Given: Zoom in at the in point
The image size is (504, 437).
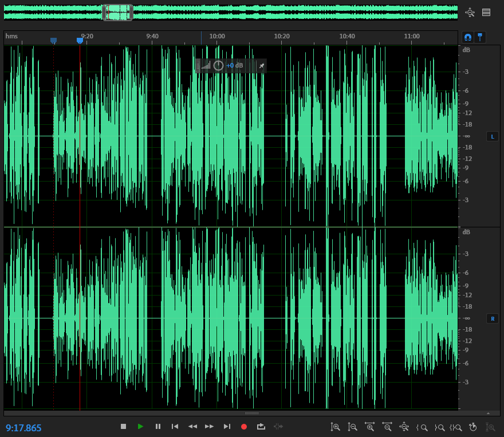Looking at the screenshot, I should (422, 427).
